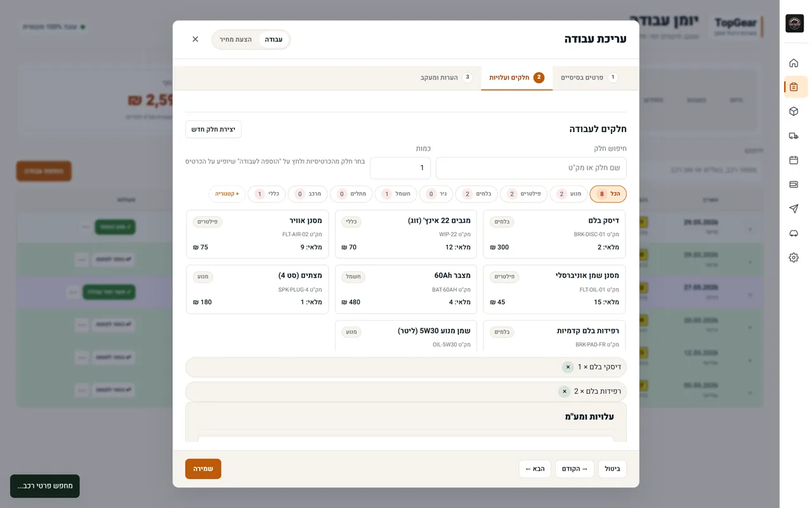Filter parts by חשמל category

click(x=396, y=194)
